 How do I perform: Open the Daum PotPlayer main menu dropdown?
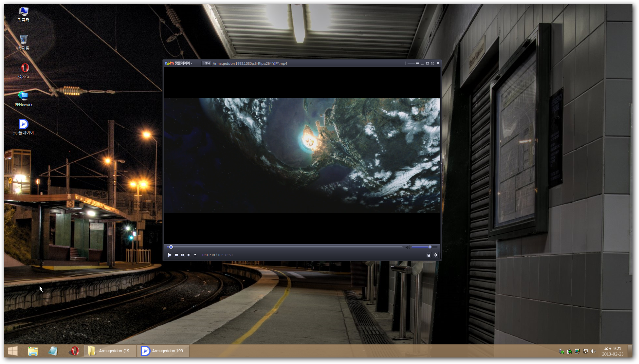pyautogui.click(x=179, y=63)
